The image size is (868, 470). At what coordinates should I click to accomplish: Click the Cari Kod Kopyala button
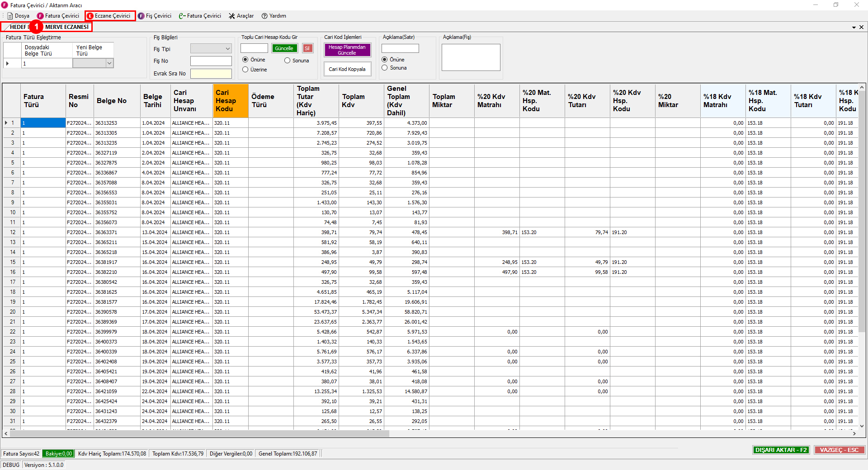coord(347,69)
